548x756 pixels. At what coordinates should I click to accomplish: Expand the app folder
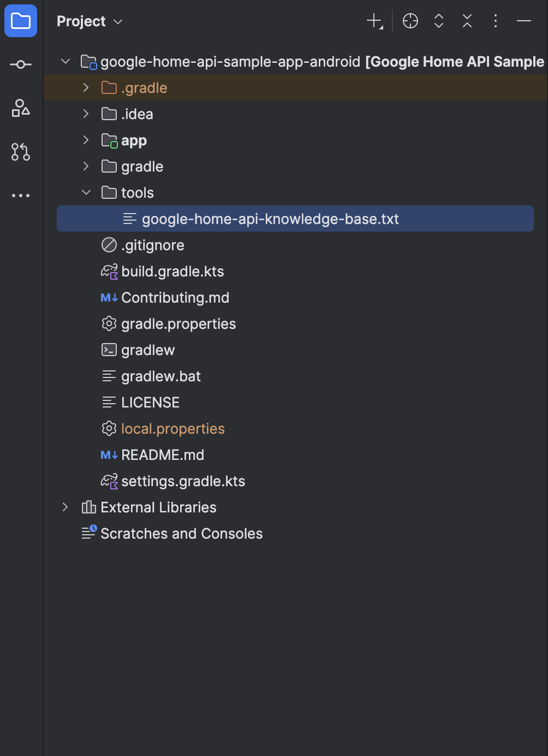tap(86, 140)
